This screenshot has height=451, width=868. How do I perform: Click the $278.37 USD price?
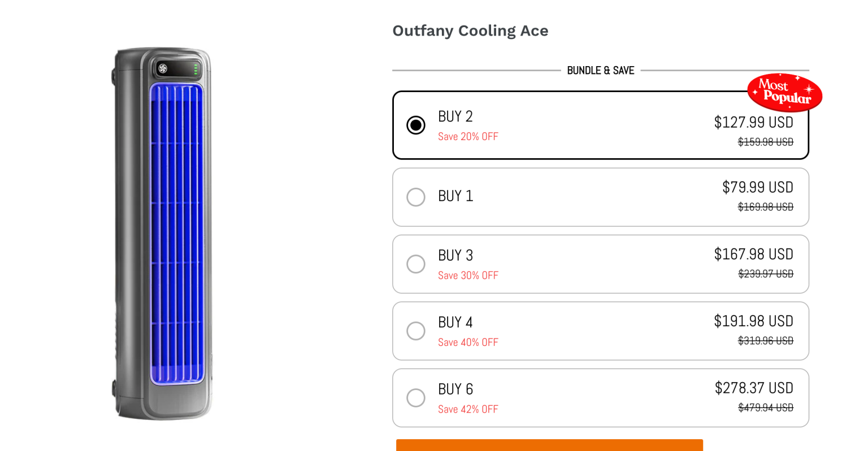pos(754,388)
